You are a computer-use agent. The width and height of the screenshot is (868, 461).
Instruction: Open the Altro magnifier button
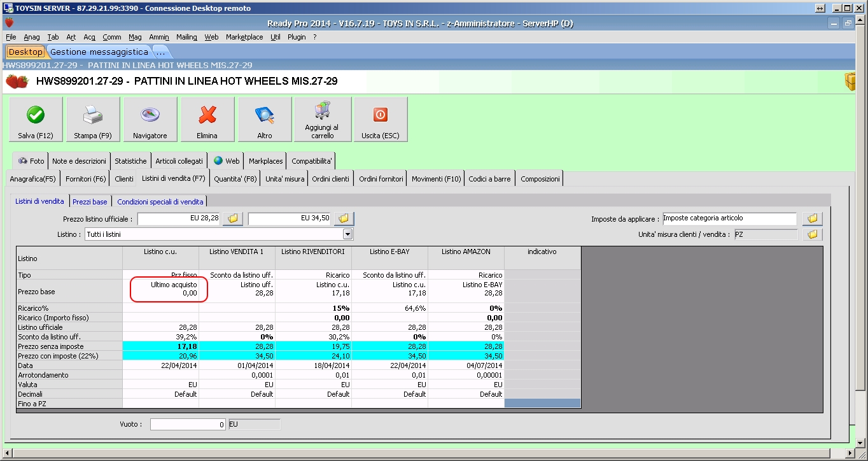[265, 119]
